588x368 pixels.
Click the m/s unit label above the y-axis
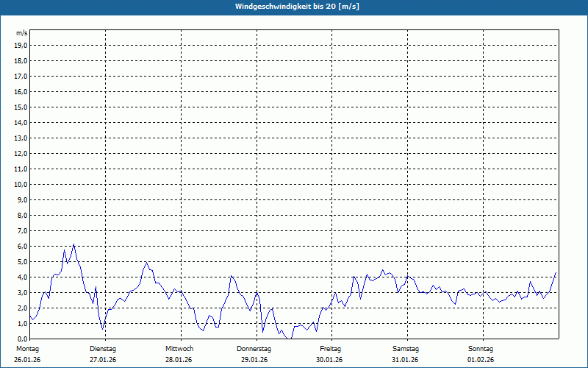[22, 34]
